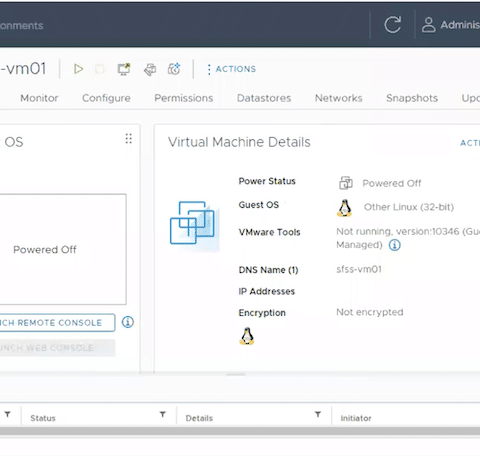Click the VMware Tools info icon after Managed)
Viewport: 480px width, 456px height.
[x=395, y=245]
